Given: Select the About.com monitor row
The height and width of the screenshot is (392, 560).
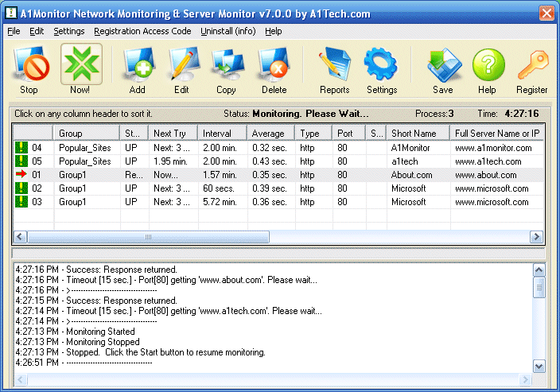Looking at the screenshot, I should point(412,175).
